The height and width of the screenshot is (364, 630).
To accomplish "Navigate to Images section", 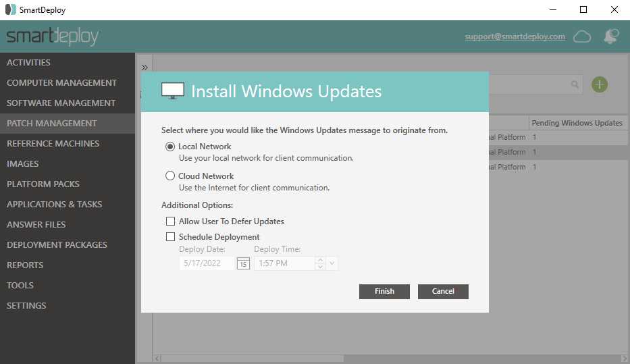I will point(23,164).
